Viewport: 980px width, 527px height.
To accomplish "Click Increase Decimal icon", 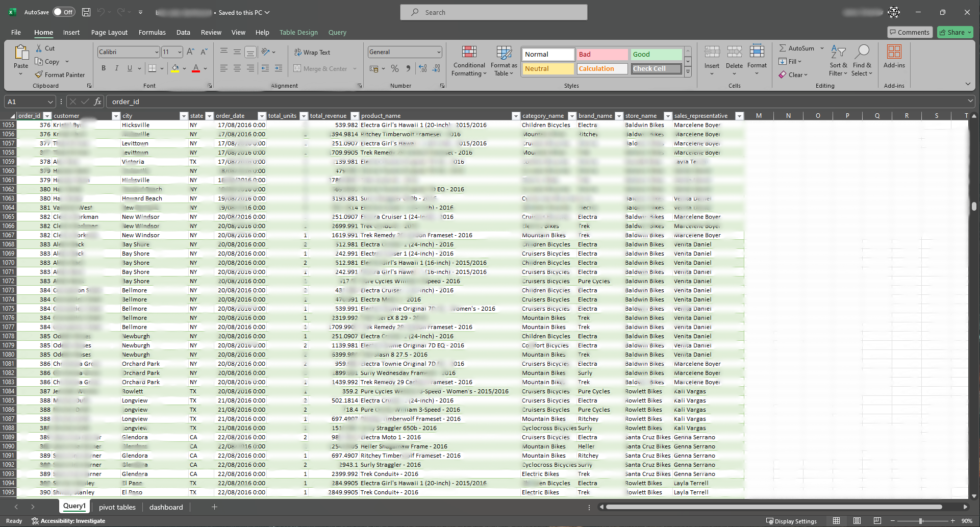I will coord(422,68).
